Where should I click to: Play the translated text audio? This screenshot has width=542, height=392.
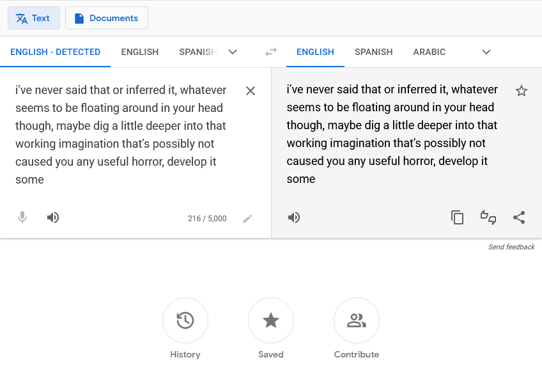294,217
